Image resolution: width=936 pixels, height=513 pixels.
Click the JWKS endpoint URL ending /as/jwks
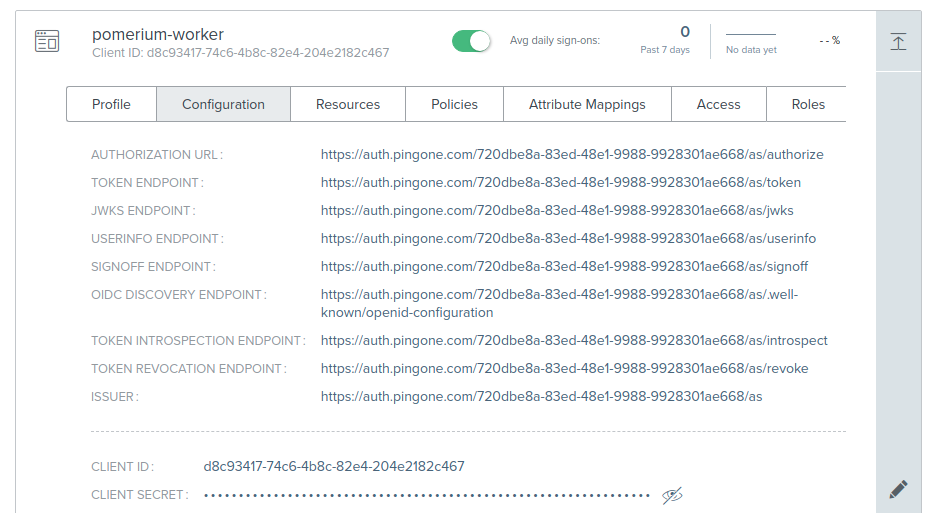point(557,211)
